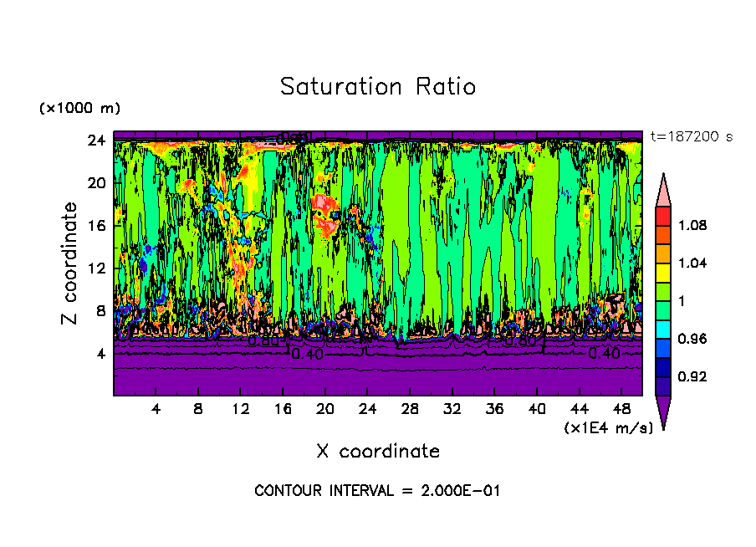The image size is (756, 547).
Task: Click the "Z coordinate" vertical axis label
Action: [x=70, y=263]
